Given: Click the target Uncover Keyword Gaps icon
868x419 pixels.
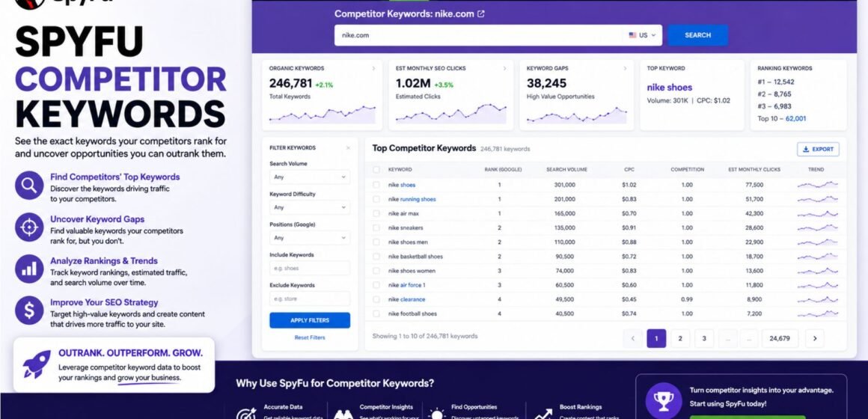Looking at the screenshot, I should (x=28, y=227).
